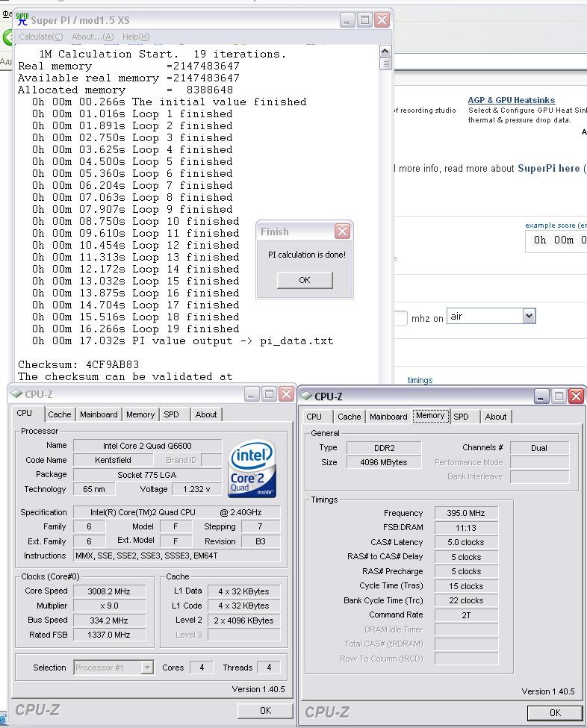This screenshot has width=587, height=728.
Task: Close the right CPU-Z Memory window
Action: (x=577, y=396)
